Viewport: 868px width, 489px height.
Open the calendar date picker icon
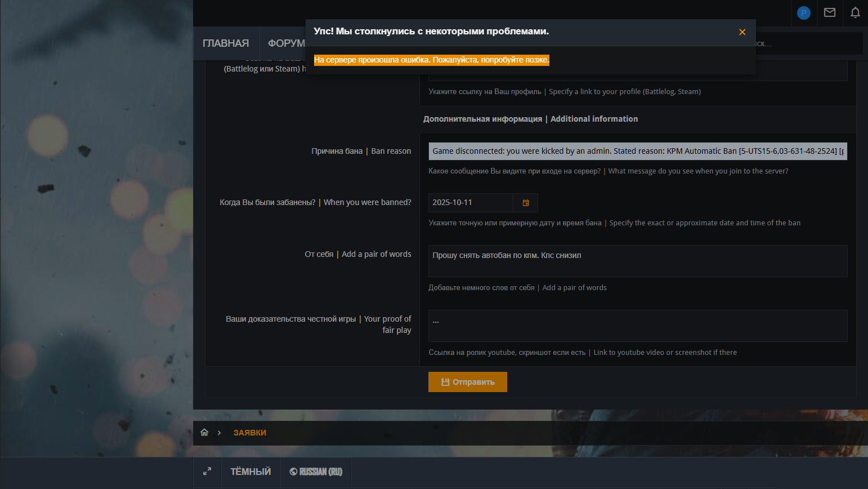(526, 203)
